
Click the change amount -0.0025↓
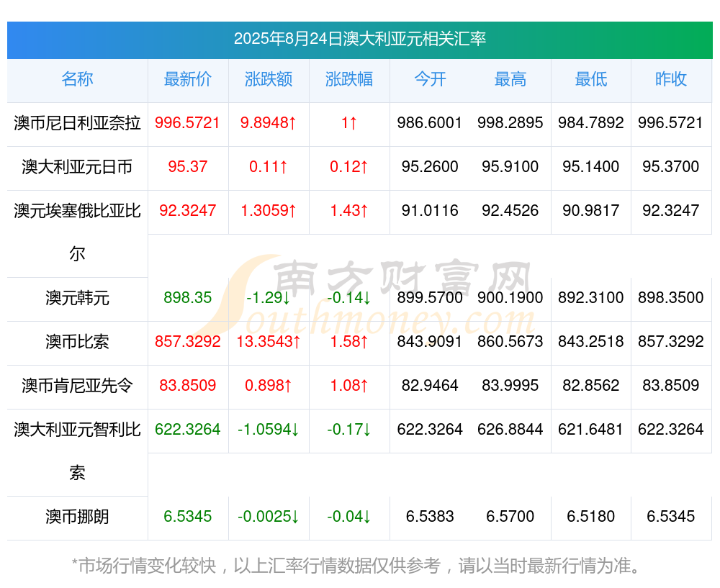point(268,517)
